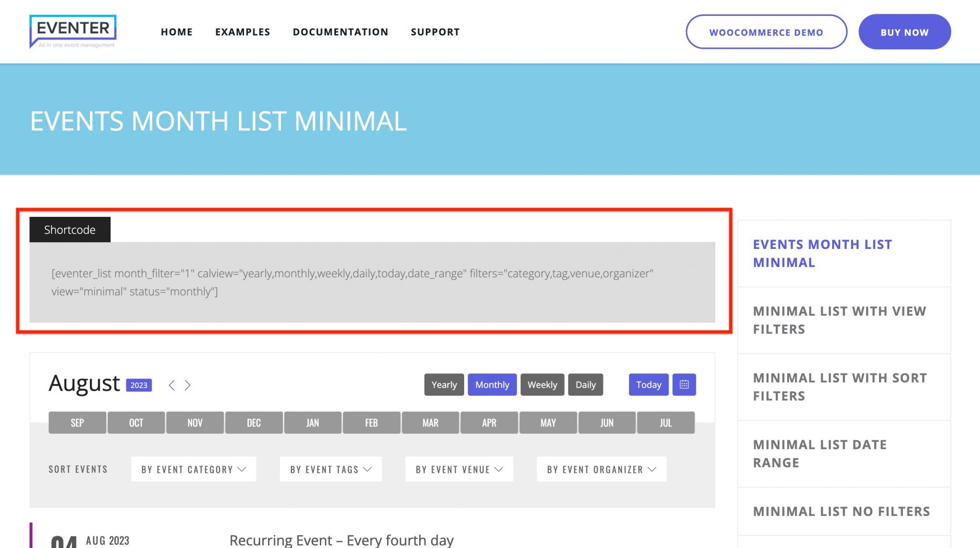Open Minimal List No Filters link

[x=841, y=511]
